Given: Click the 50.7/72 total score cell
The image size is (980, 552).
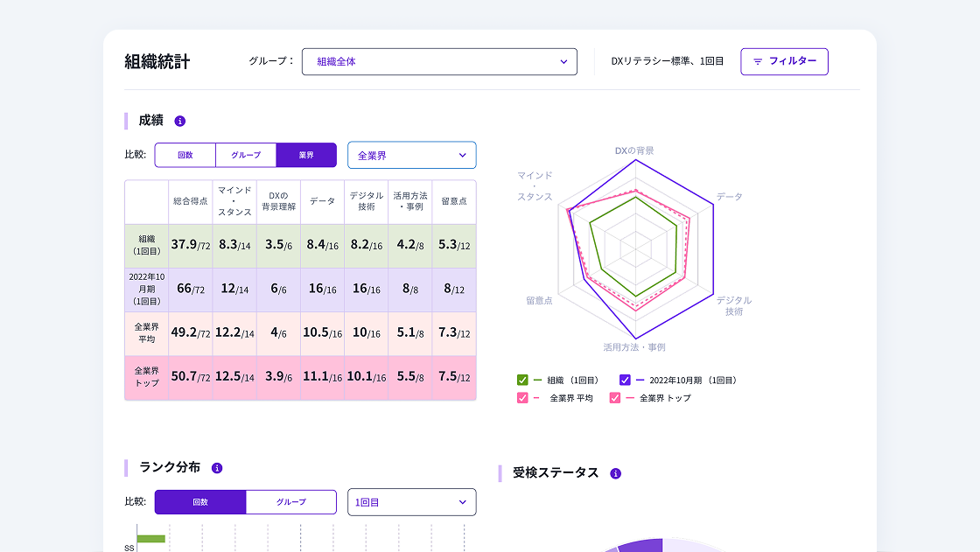Looking at the screenshot, I should point(191,377).
